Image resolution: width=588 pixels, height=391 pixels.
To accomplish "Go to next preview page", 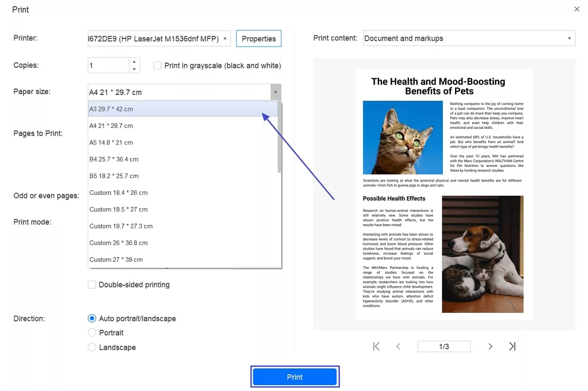I will (x=490, y=346).
